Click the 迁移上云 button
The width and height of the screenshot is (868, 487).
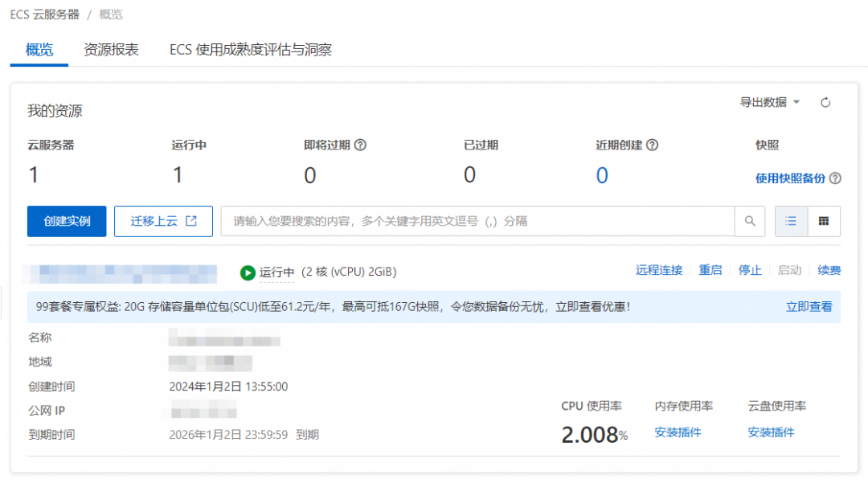(163, 221)
